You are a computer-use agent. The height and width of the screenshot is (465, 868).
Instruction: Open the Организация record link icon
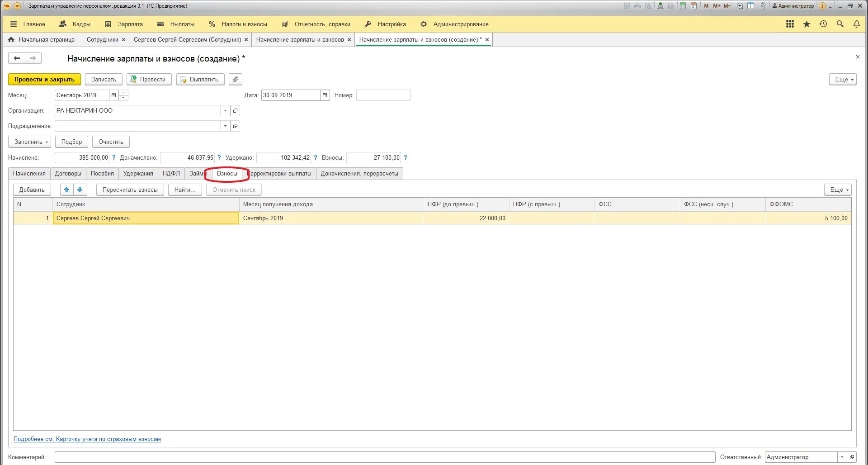(235, 110)
